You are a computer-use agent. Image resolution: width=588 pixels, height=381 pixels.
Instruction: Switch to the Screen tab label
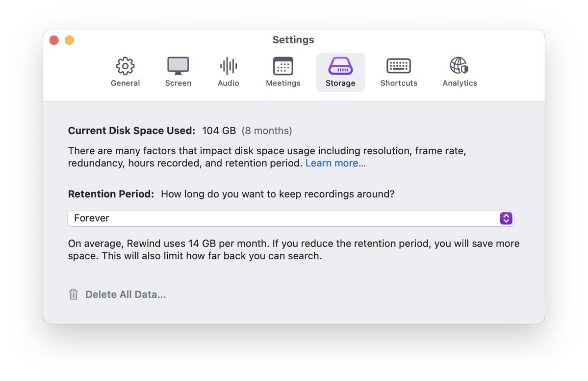click(x=178, y=83)
